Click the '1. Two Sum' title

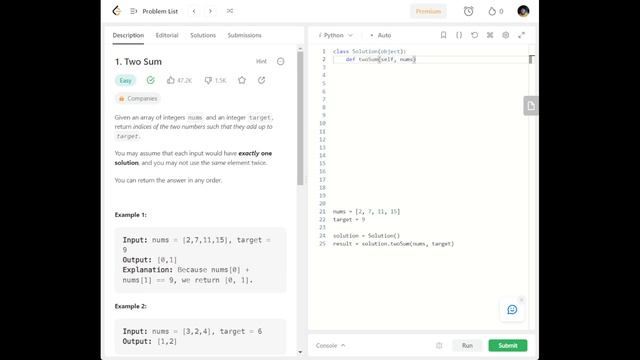click(138, 62)
